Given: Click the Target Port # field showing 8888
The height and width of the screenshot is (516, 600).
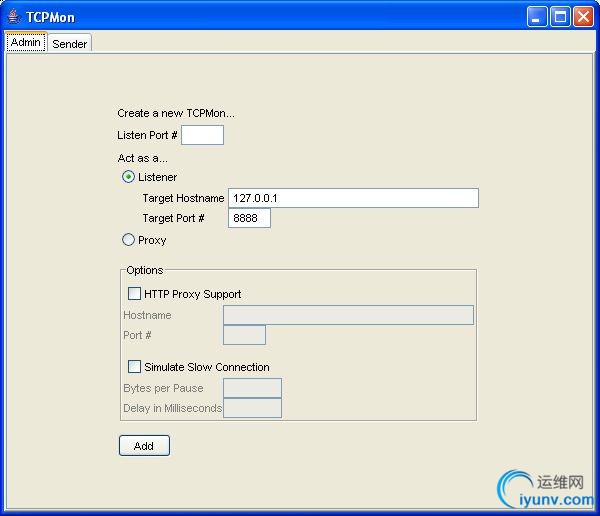Looking at the screenshot, I should click(249, 218).
